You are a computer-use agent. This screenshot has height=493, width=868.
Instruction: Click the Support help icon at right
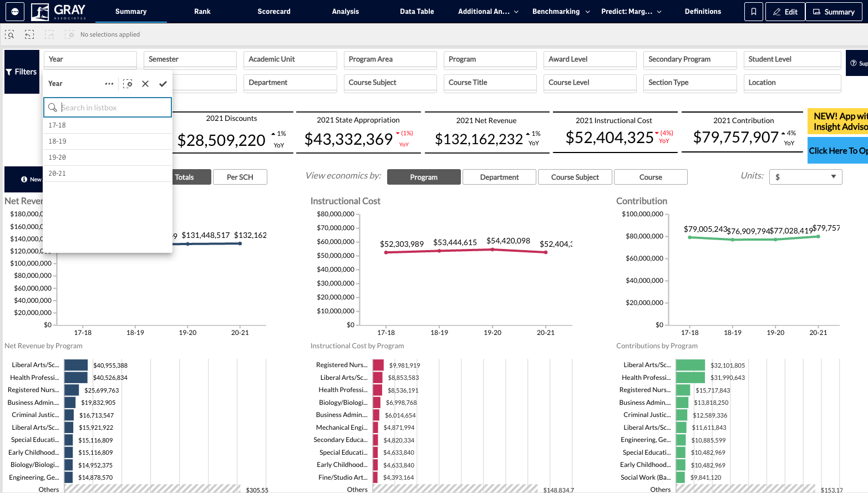857,63
